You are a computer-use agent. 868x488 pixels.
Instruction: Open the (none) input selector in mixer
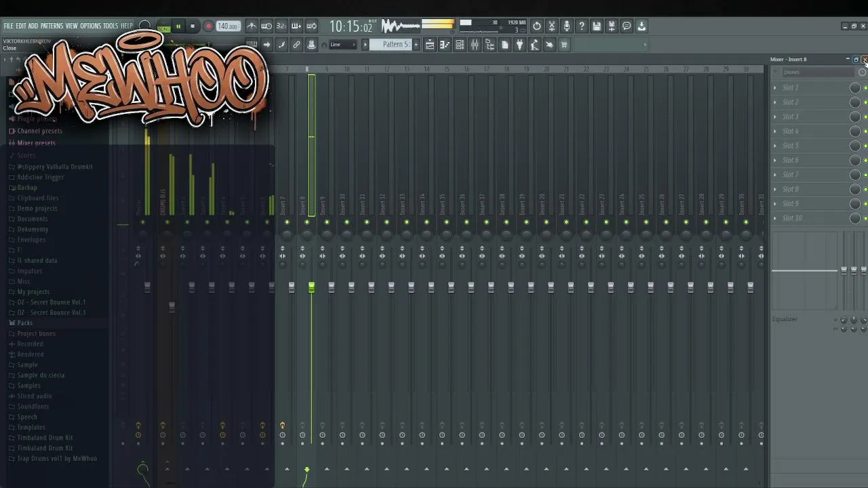coord(818,72)
